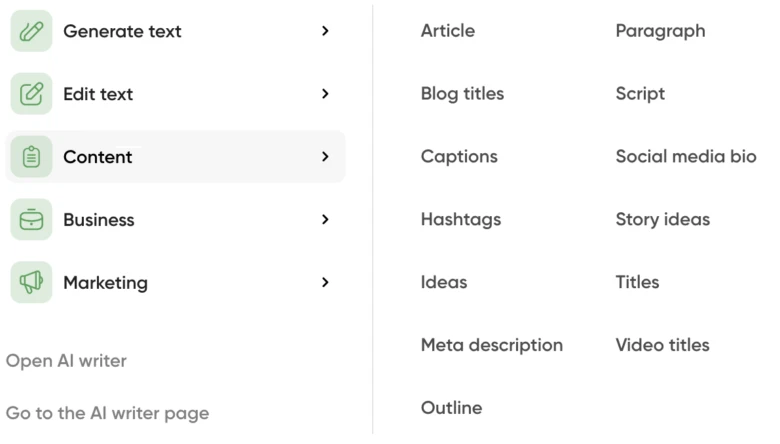Click the megaphone icon beside Marketing

click(x=31, y=283)
